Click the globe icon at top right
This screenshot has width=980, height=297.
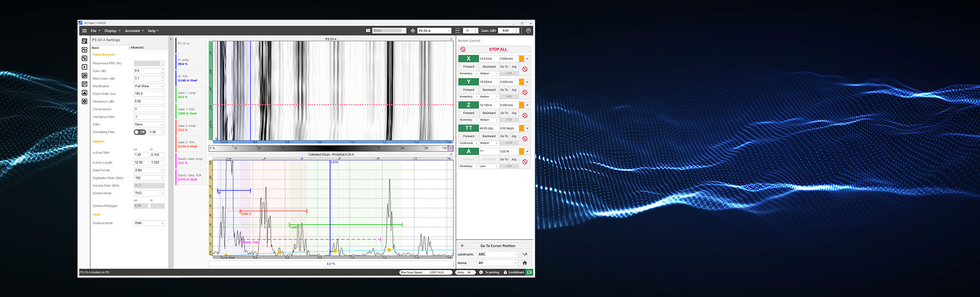point(528,31)
